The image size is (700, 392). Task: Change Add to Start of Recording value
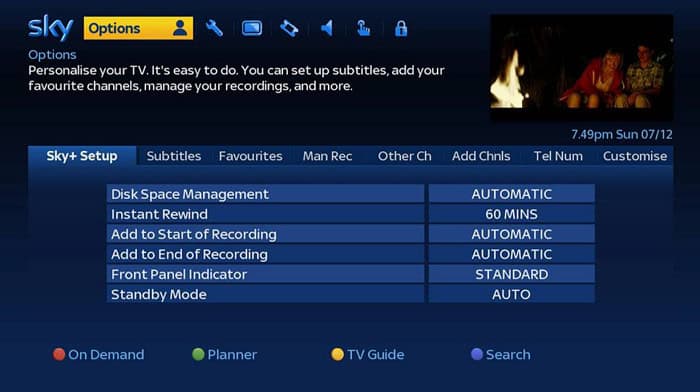point(512,234)
